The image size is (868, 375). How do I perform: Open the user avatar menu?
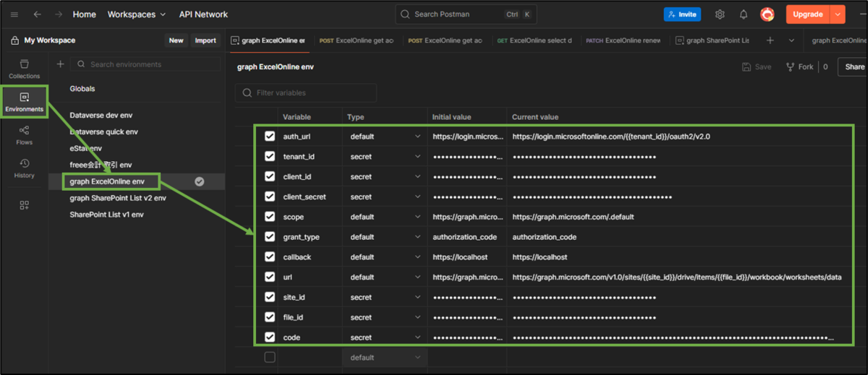(767, 14)
